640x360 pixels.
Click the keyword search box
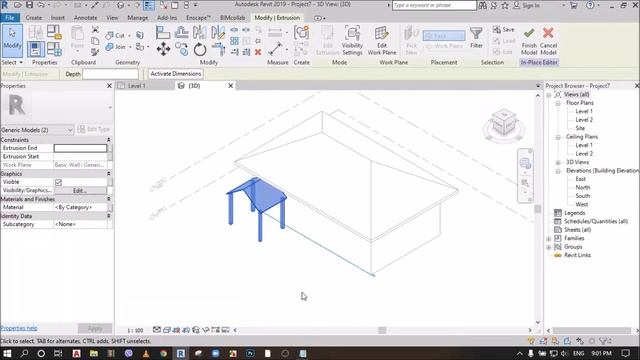(x=434, y=5)
